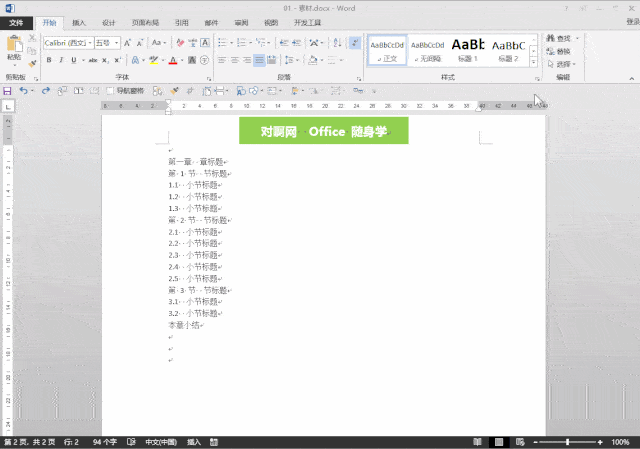Image resolution: width=640 pixels, height=449 pixels.
Task: Switch to Print Layout view
Action: tap(499, 442)
